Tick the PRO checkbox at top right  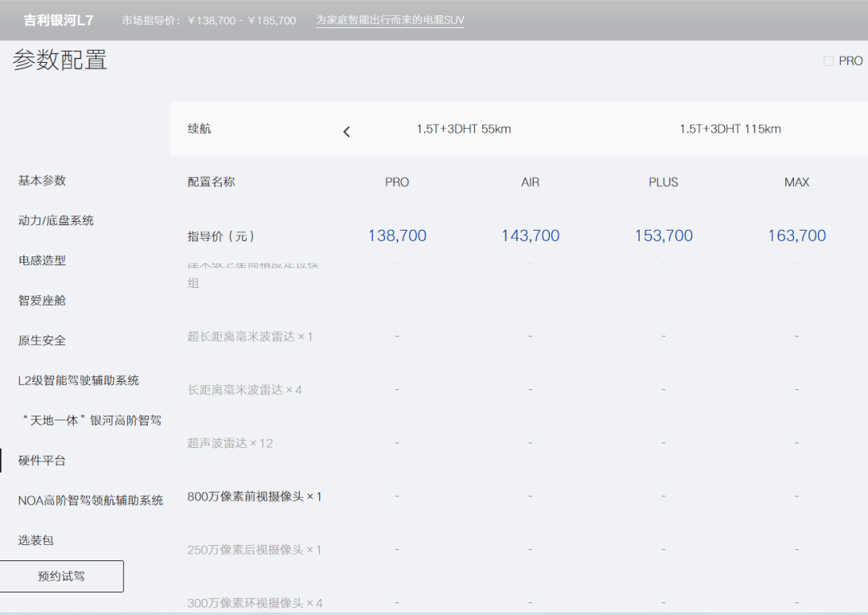click(x=828, y=61)
